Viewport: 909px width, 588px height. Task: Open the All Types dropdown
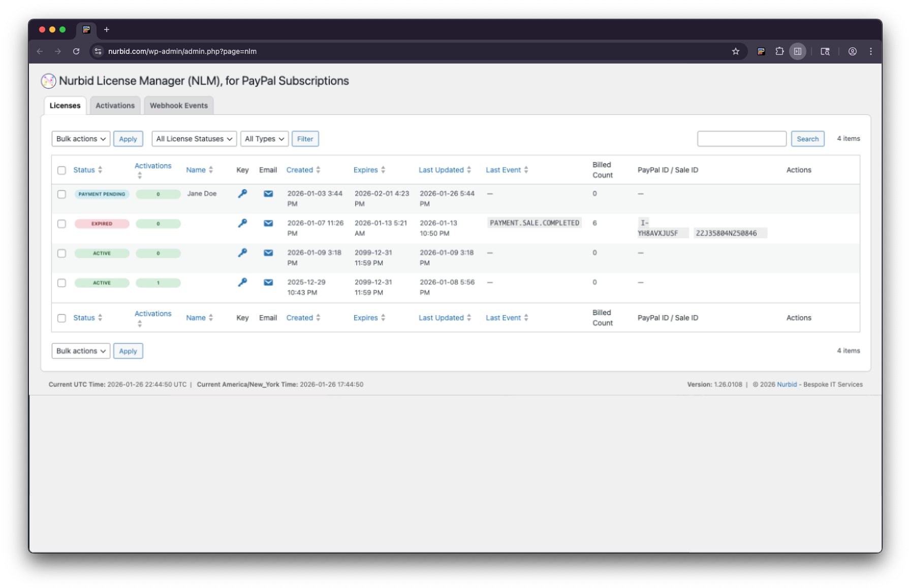[264, 139]
